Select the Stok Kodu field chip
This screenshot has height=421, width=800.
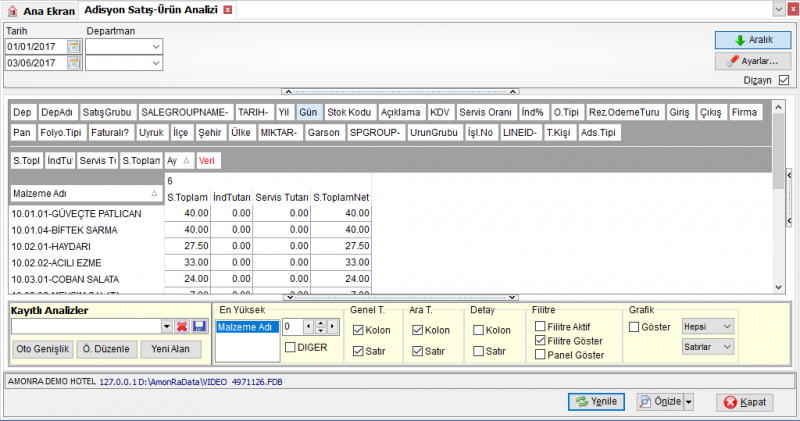(349, 112)
